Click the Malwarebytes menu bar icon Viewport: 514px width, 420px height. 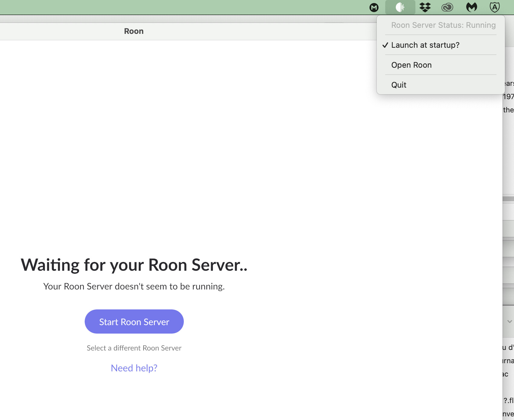[471, 7]
